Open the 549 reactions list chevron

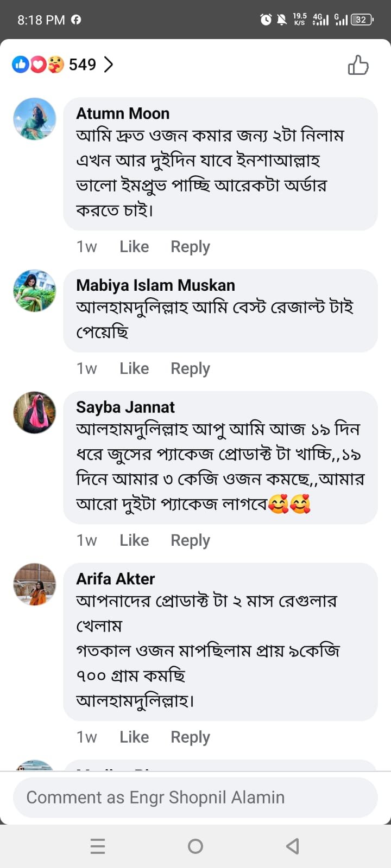coord(109,65)
